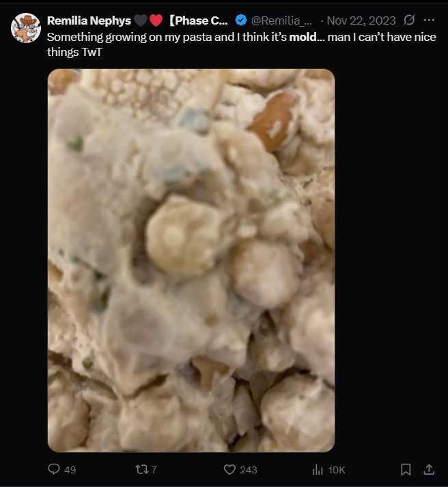Click the share upload arrow icon

429,469
